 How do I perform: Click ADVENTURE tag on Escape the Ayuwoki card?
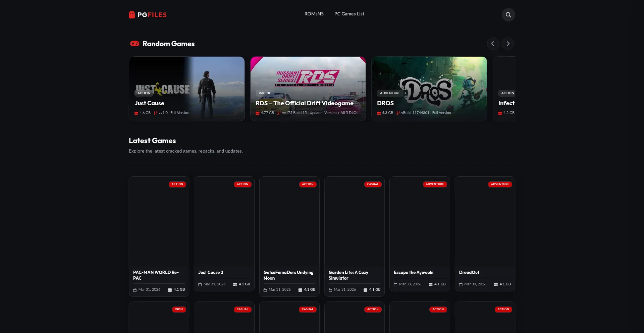click(x=435, y=184)
